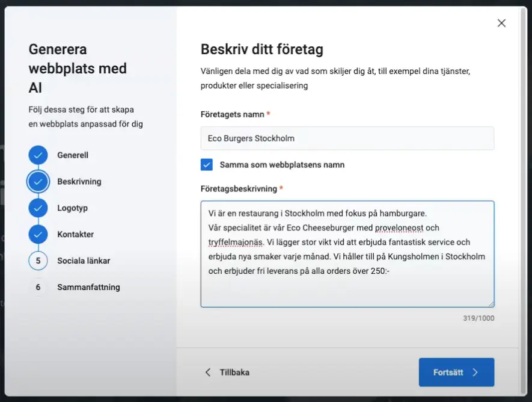Go back with the Tillbaka link
This screenshot has height=402, width=532.
coord(234,373)
